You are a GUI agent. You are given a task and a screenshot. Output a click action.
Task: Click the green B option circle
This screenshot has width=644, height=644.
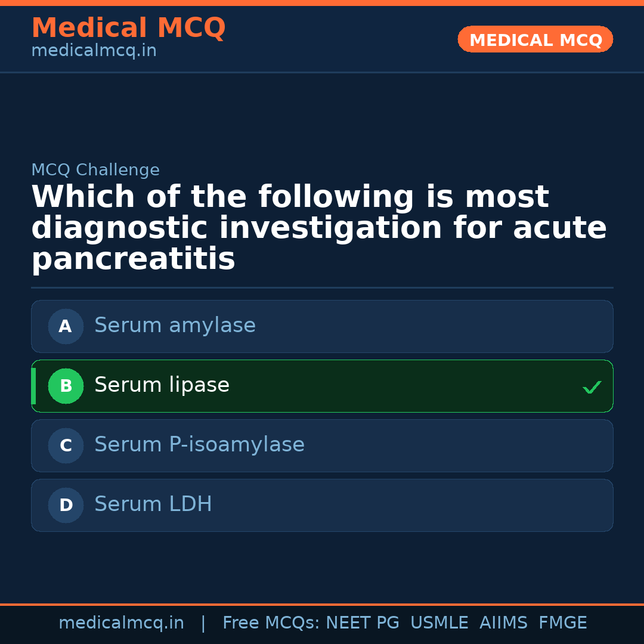66,386
